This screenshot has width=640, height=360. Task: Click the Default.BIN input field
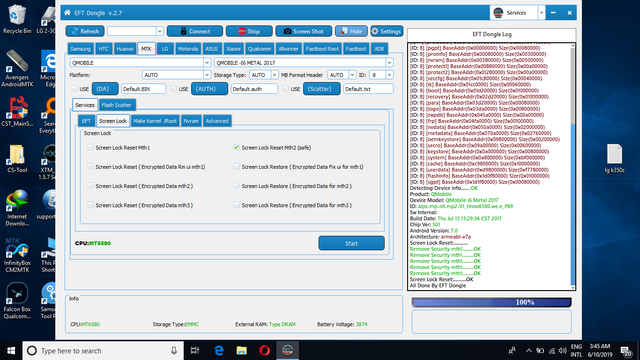pos(144,89)
